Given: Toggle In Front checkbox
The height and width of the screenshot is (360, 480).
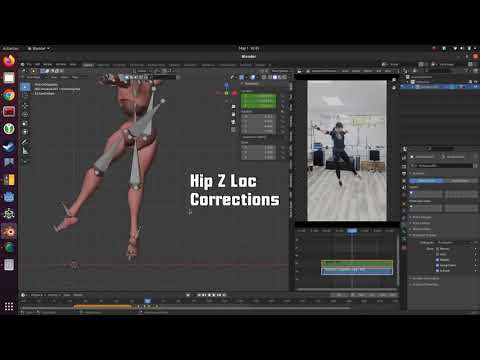Looking at the screenshot, I should click(x=438, y=271).
